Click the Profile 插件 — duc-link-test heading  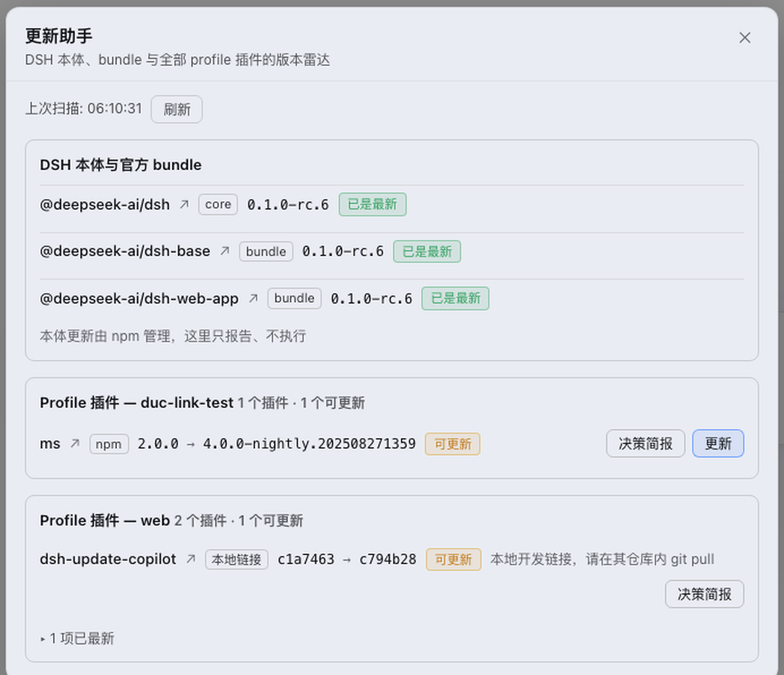pos(137,403)
